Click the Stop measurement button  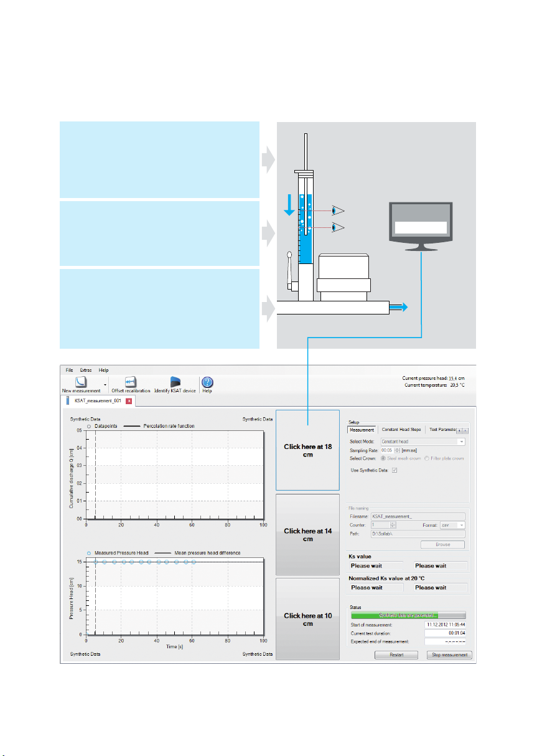(449, 654)
